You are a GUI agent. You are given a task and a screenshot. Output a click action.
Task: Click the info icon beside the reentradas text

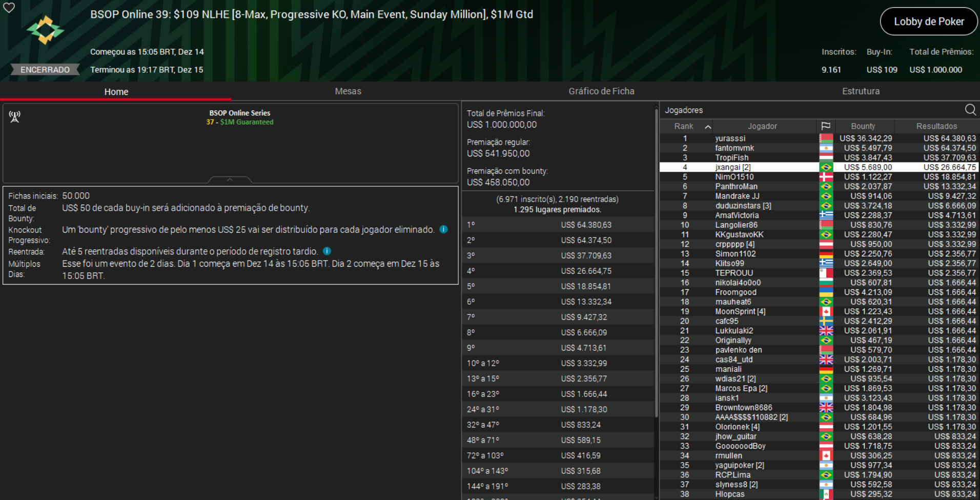(327, 251)
